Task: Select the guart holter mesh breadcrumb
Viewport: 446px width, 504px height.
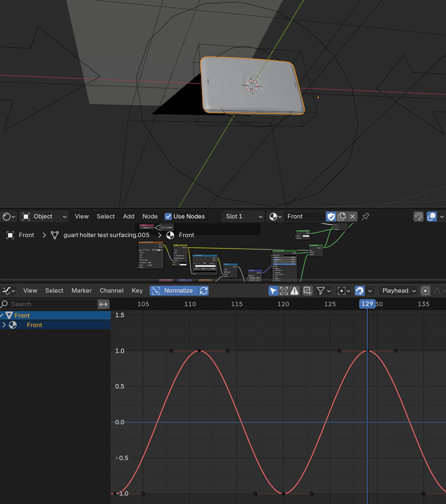Action: [100, 235]
